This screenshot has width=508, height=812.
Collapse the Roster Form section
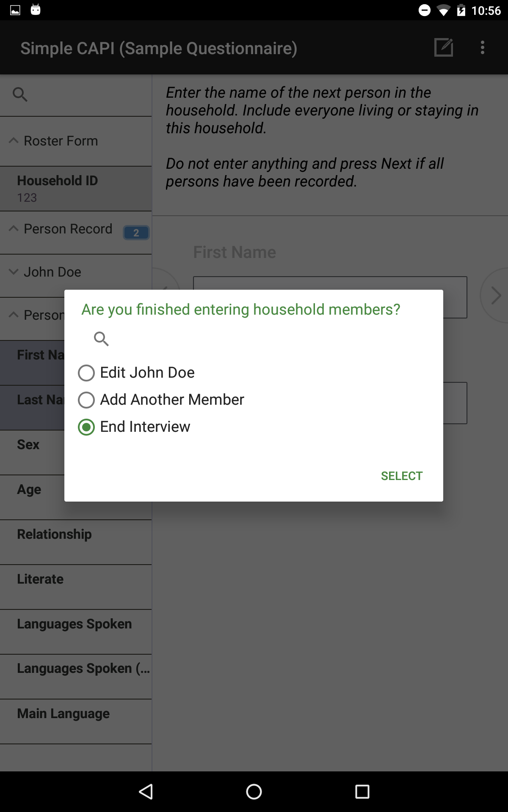76,141
